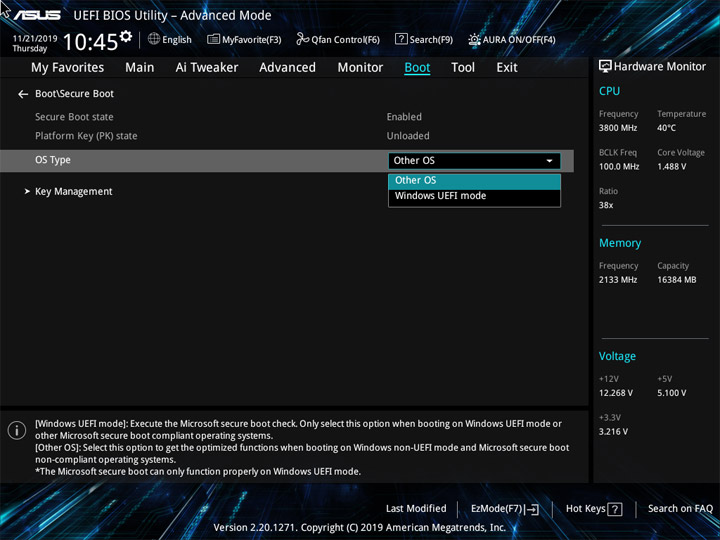Switch to the Main tab

(x=140, y=68)
